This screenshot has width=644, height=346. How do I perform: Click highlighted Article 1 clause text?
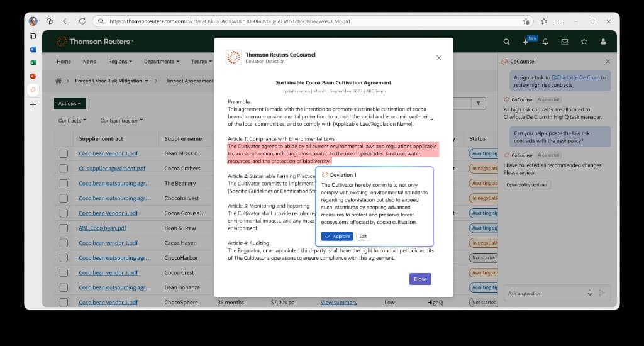pos(333,153)
